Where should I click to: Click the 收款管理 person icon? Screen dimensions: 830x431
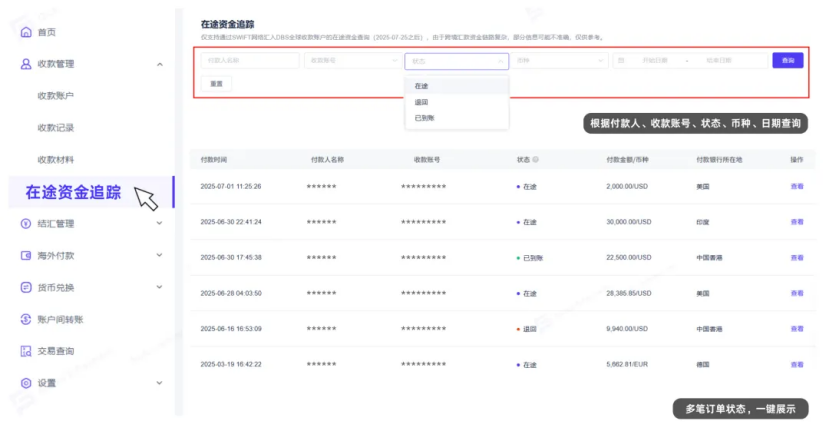(26, 64)
